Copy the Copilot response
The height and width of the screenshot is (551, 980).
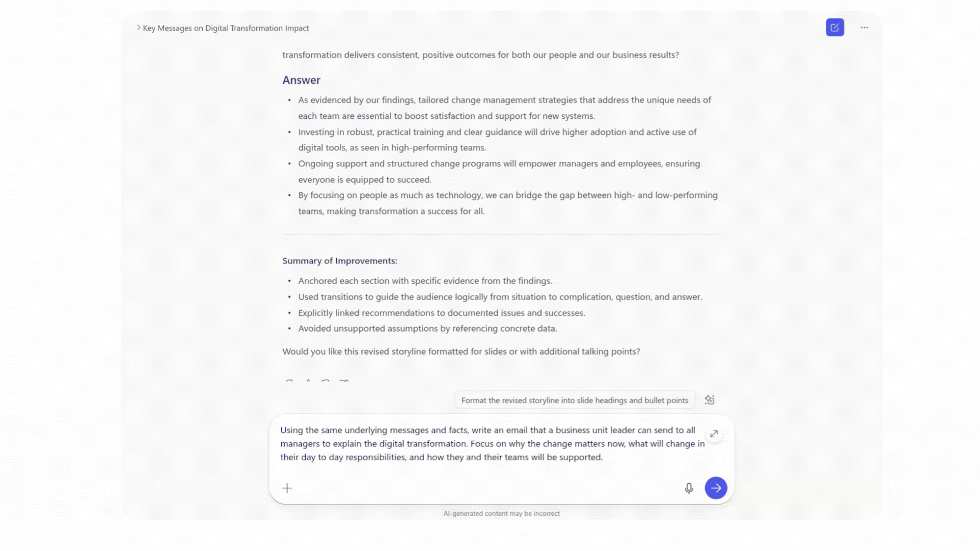[289, 383]
